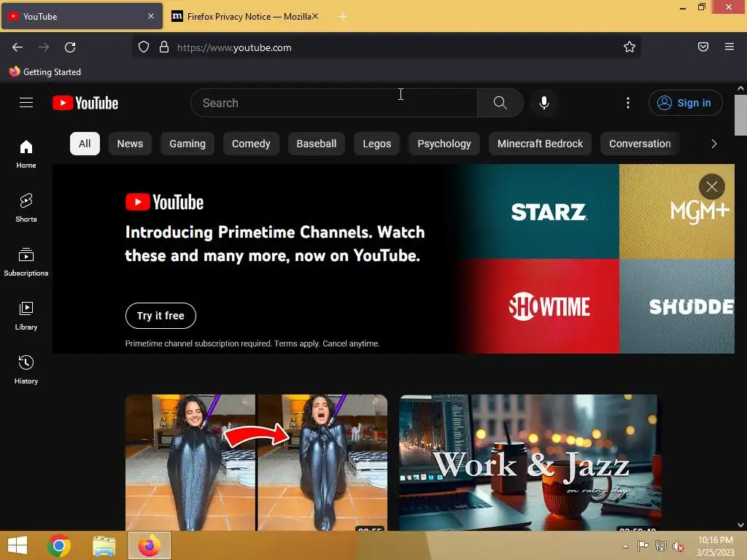Click the search magnifier button
This screenshot has width=747, height=560.
click(500, 103)
